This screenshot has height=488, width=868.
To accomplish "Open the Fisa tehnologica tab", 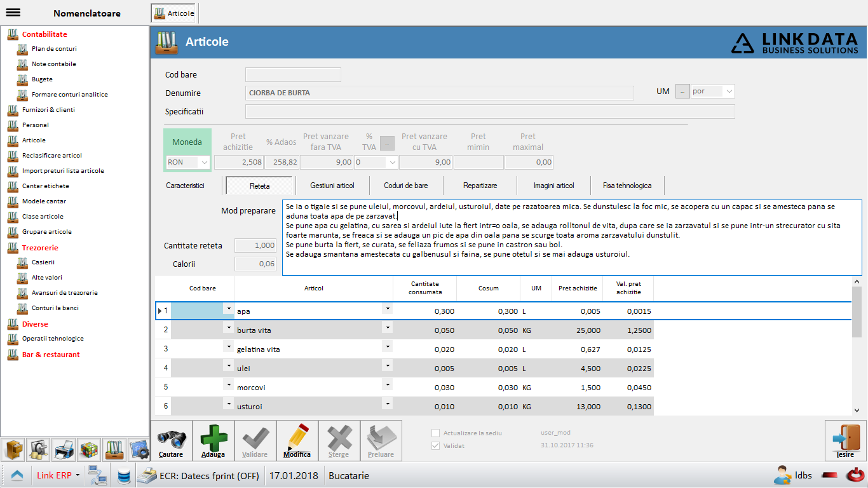I will [627, 186].
